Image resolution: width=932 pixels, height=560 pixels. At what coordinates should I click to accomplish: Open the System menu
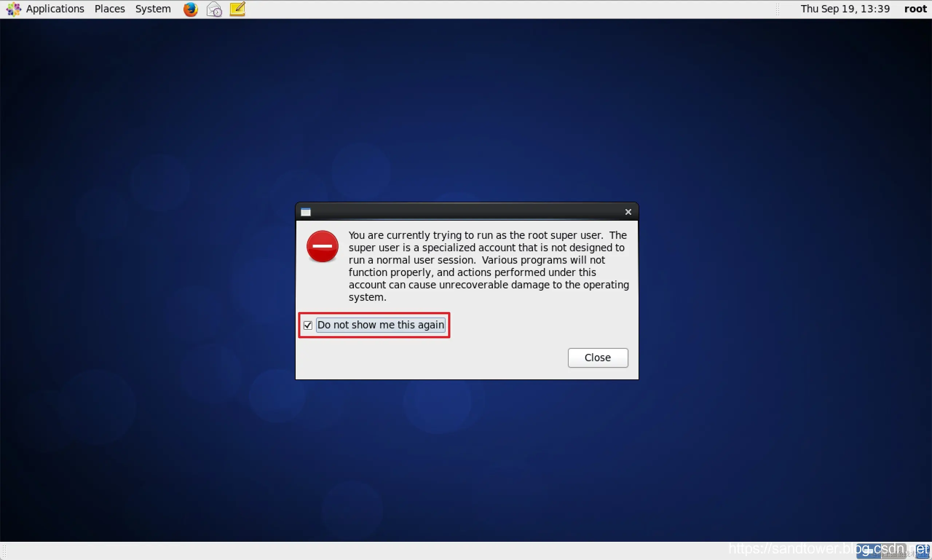(153, 9)
